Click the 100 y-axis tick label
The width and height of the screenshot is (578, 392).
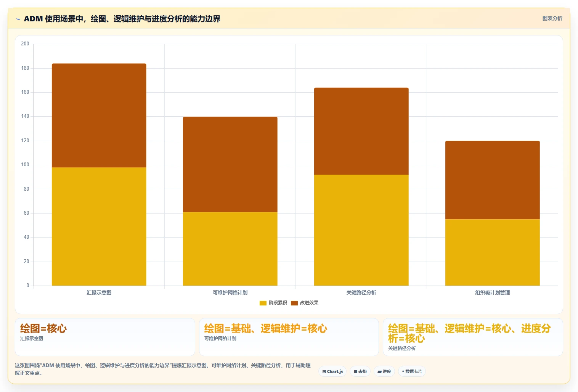point(25,165)
